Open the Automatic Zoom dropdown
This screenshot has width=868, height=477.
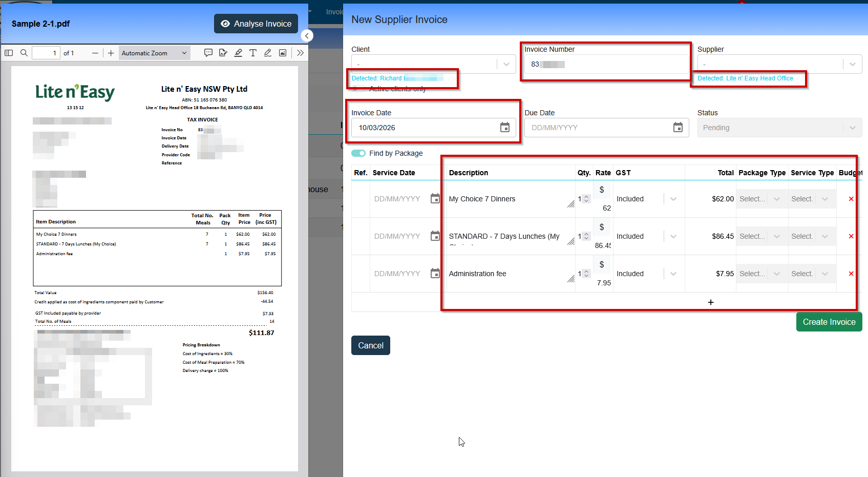[154, 53]
